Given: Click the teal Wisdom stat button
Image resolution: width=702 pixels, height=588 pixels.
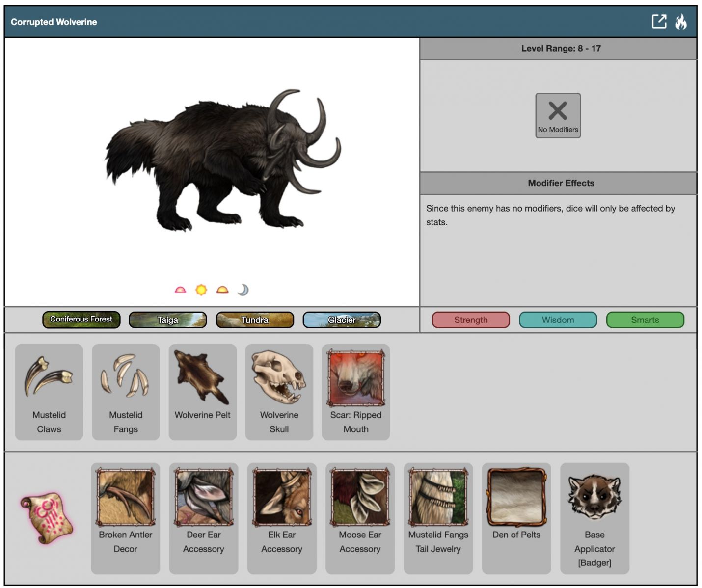Looking at the screenshot, I should coord(558,320).
